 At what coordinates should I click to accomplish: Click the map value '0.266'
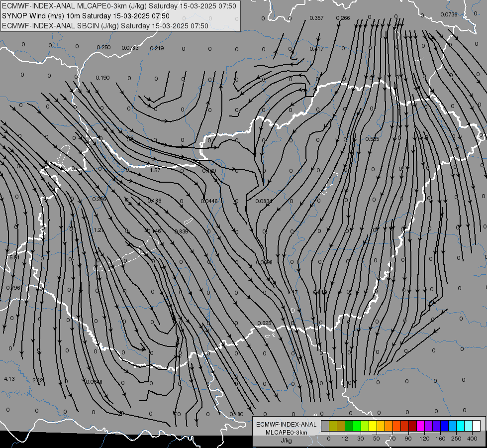(343, 18)
